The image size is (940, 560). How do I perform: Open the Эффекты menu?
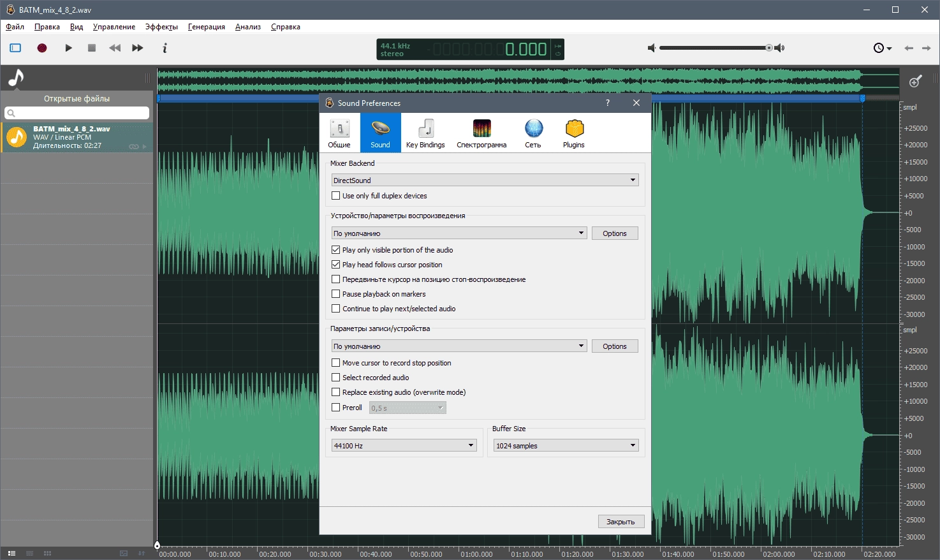point(161,27)
